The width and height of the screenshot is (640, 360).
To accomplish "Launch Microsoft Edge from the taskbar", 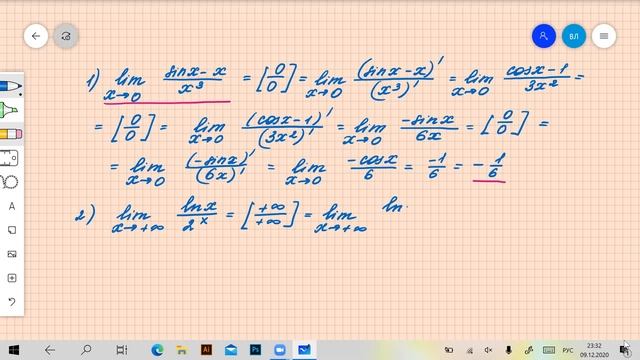I will pos(158,350).
